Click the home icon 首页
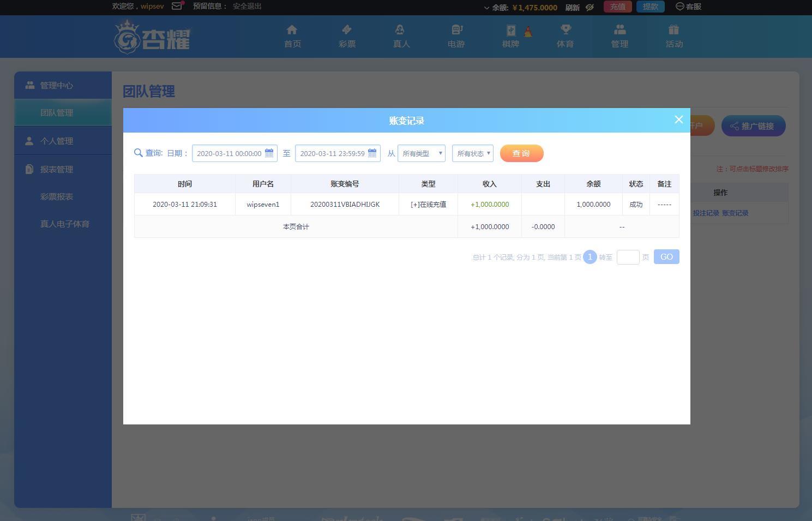 292,30
